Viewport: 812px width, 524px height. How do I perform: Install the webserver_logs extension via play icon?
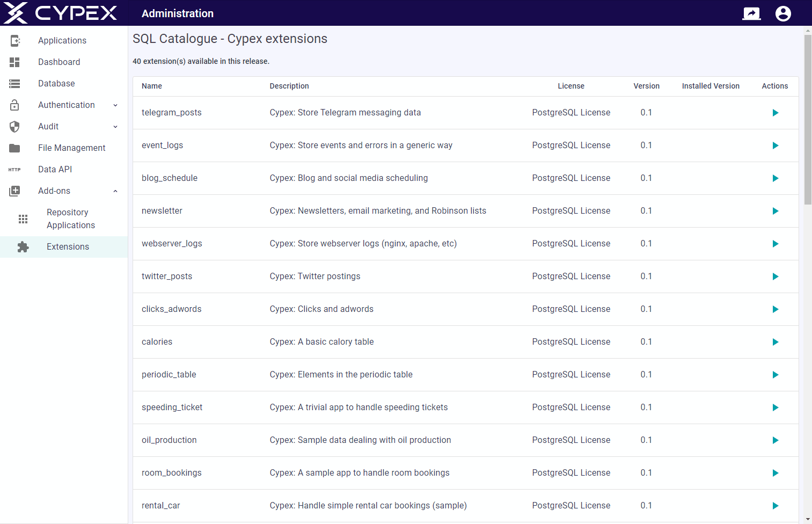click(775, 244)
